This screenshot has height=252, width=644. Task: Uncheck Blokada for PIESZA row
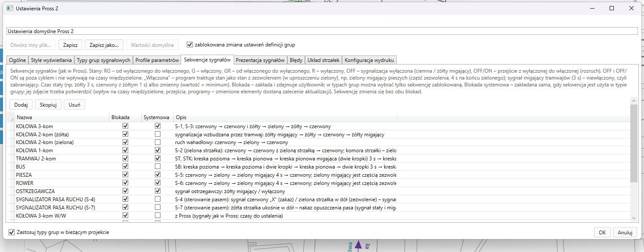125,175
